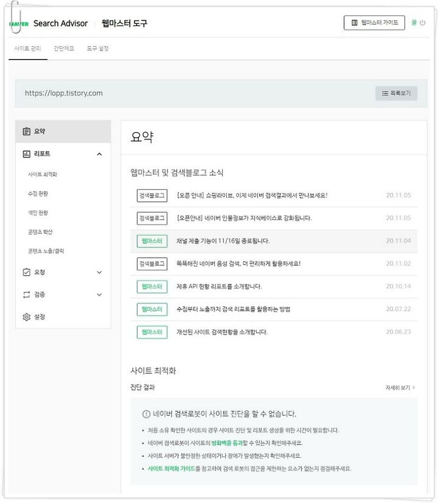This screenshot has width=438, height=504.
Task: Click the https://lopp.tistory.com site URL
Action: (64, 93)
